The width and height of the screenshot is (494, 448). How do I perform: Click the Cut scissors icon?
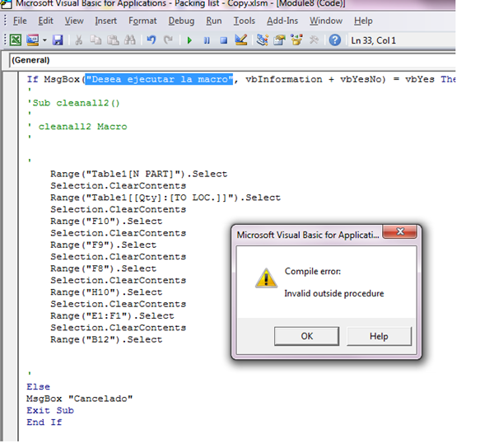click(79, 40)
